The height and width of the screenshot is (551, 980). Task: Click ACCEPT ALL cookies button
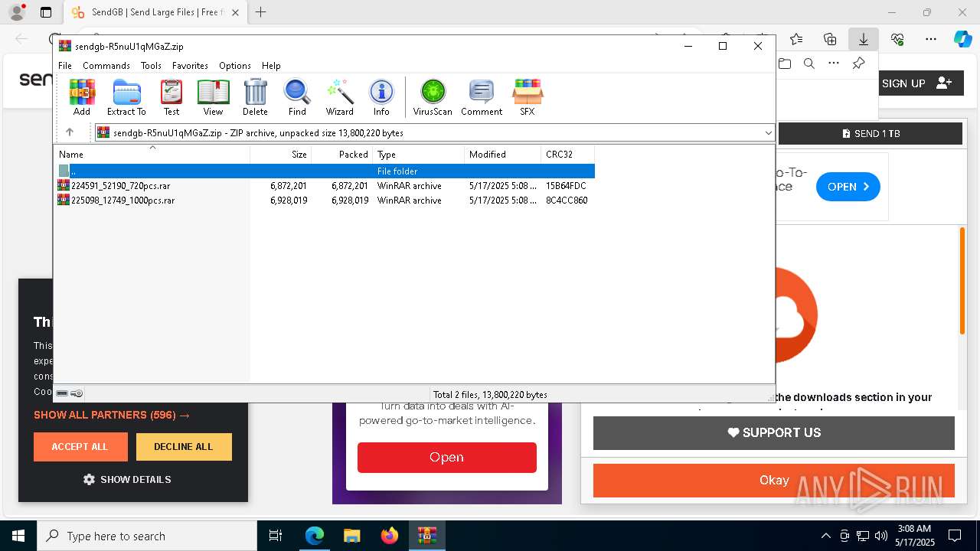[x=80, y=447]
